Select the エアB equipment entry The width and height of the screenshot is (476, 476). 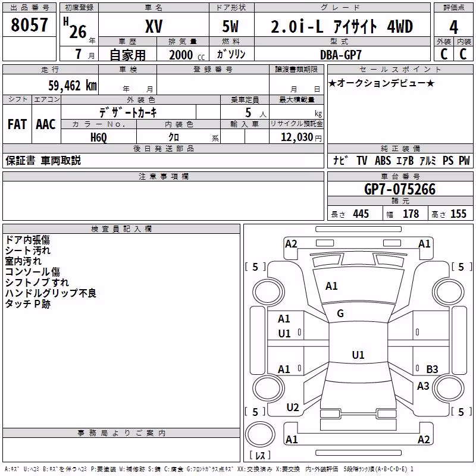[405, 160]
